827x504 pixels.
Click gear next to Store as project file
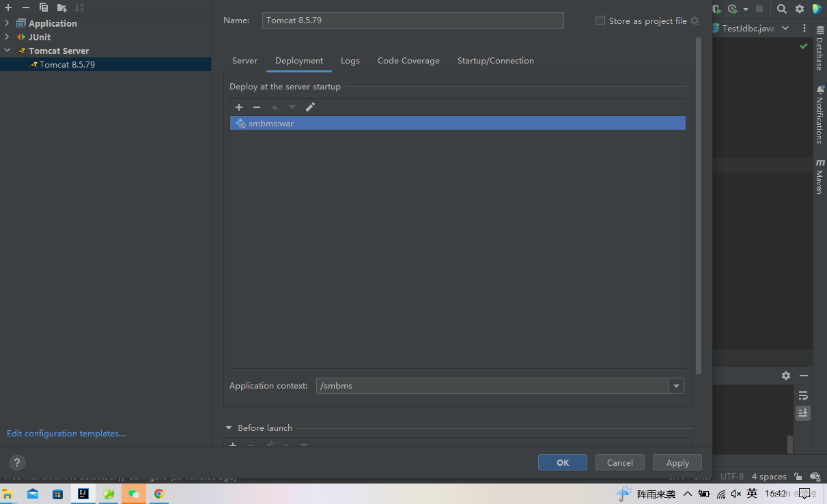pos(695,20)
